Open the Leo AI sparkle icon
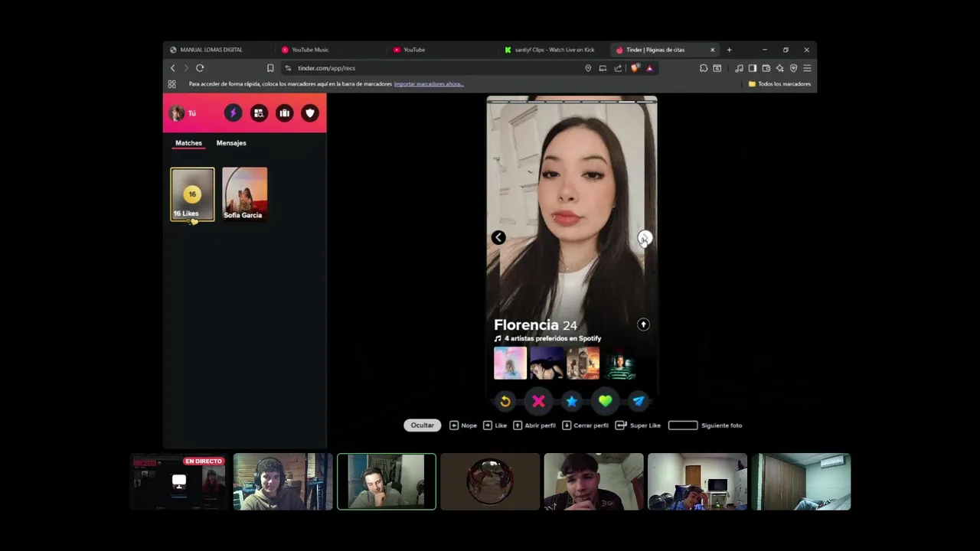The image size is (980, 551). (x=779, y=68)
